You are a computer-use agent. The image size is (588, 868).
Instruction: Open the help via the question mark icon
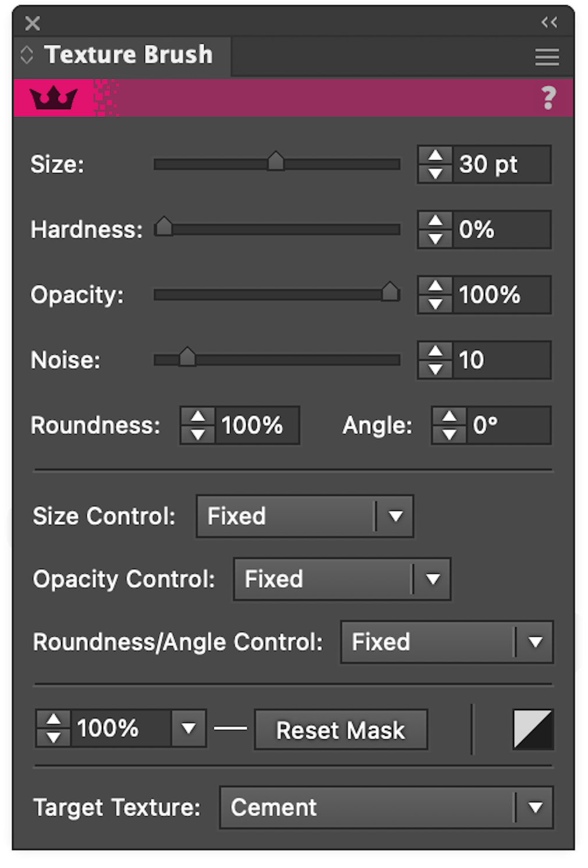click(548, 98)
